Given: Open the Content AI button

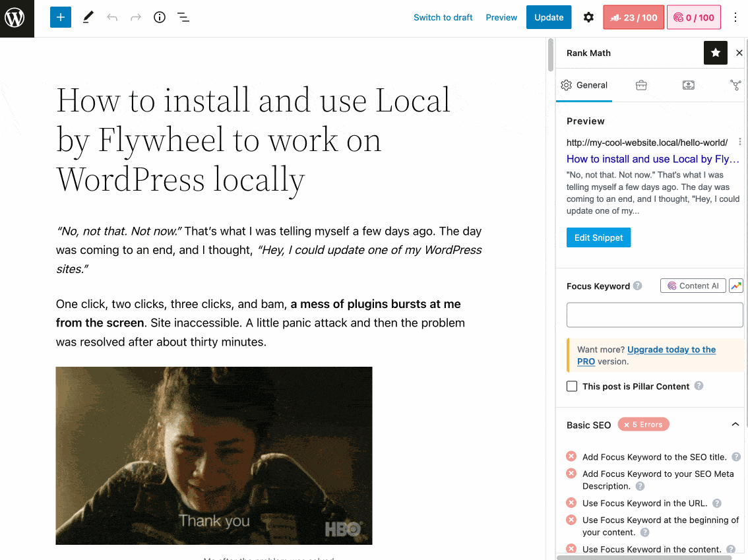Looking at the screenshot, I should [693, 286].
